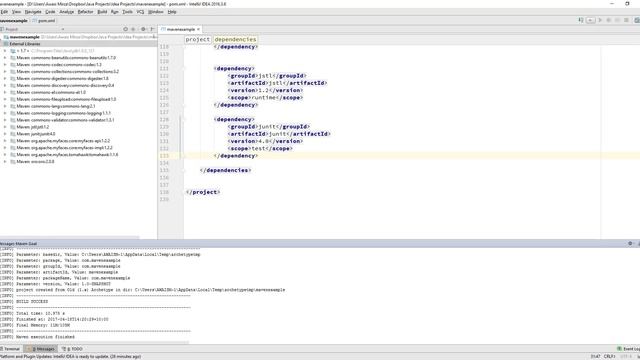Open run configuration dropdown in toolbar
The image size is (640, 360).
591,20
